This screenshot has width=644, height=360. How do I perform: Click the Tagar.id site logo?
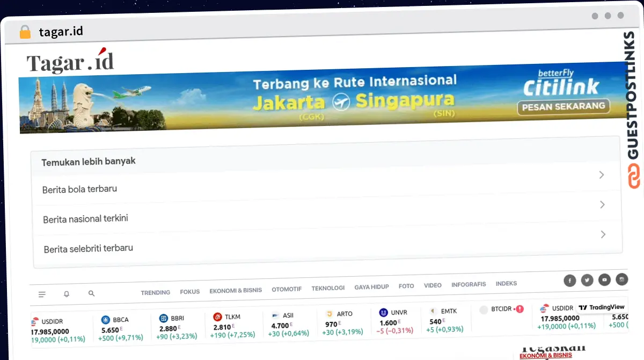[x=70, y=62]
